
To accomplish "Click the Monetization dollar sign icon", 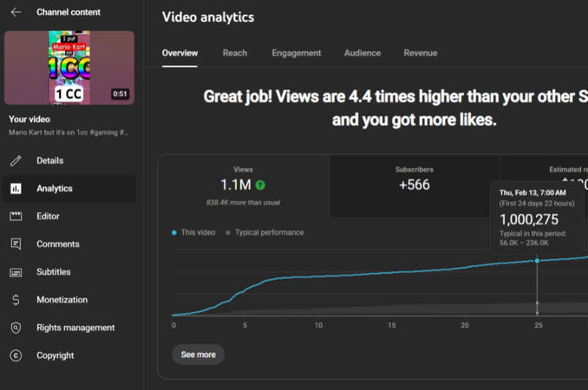I will pos(16,300).
